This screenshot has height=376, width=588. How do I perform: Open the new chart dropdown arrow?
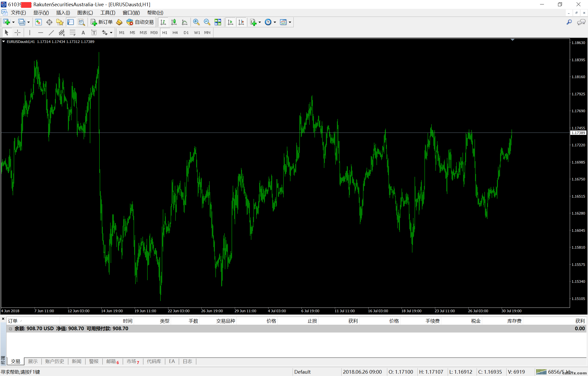[x=13, y=22]
